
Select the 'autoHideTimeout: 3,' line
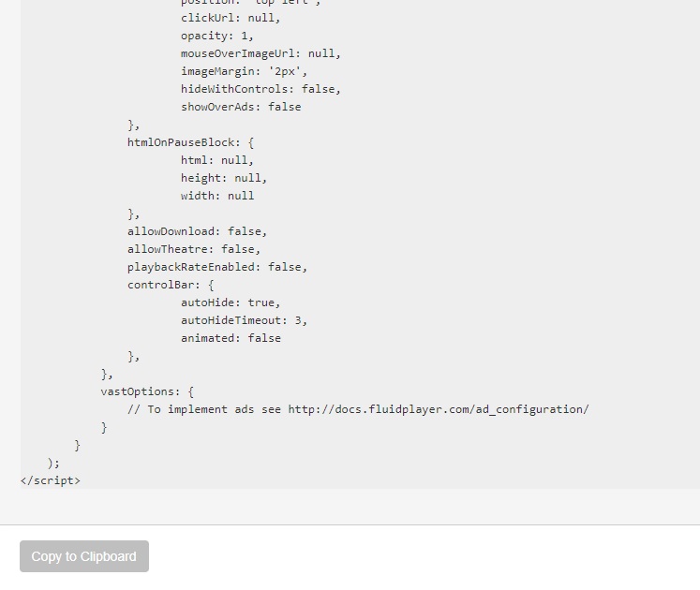(x=244, y=320)
